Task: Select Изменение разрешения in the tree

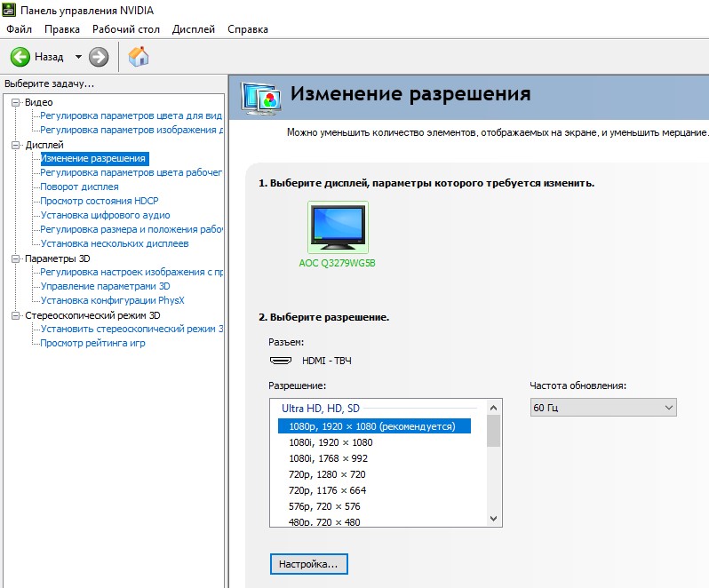Action: (x=94, y=159)
